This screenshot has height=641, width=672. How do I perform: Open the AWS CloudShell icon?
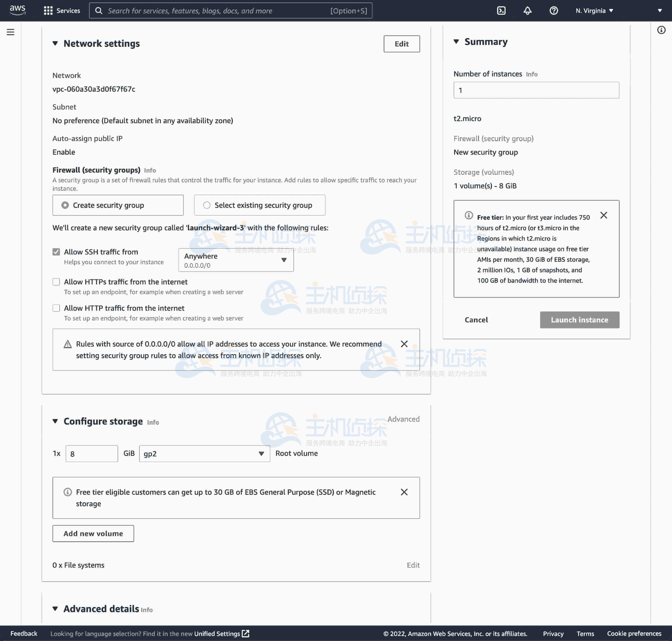(501, 11)
